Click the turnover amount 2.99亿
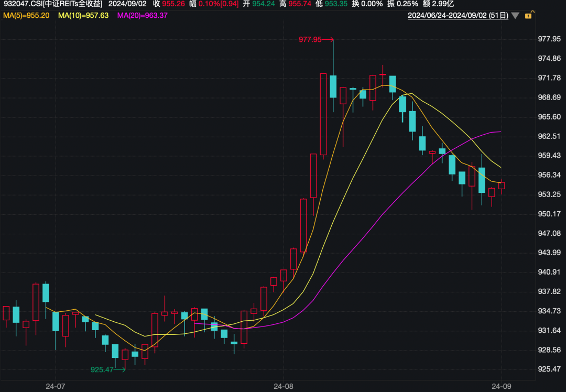 [x=443, y=4]
